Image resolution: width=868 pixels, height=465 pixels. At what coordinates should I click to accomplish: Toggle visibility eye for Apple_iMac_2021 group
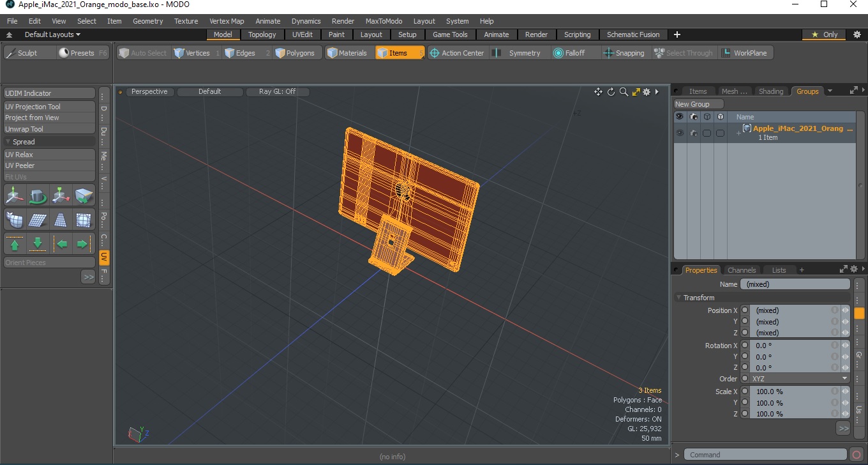tap(680, 133)
